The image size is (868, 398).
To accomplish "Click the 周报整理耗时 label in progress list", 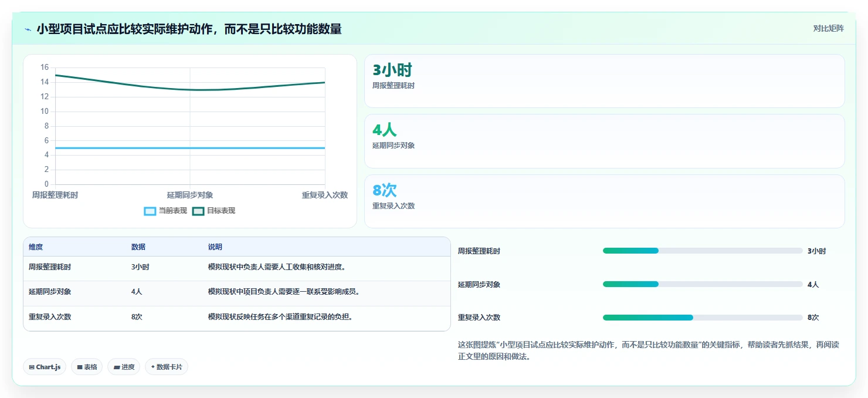I will pos(479,251).
